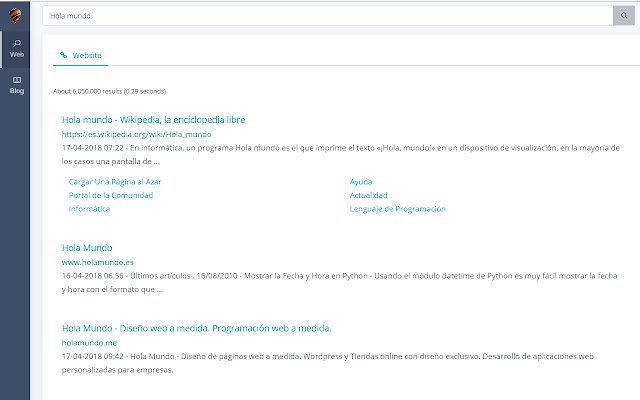This screenshot has width=640, height=400.
Task: Click the snippet starting 17-04-2018 09:42
Action: pos(328,363)
